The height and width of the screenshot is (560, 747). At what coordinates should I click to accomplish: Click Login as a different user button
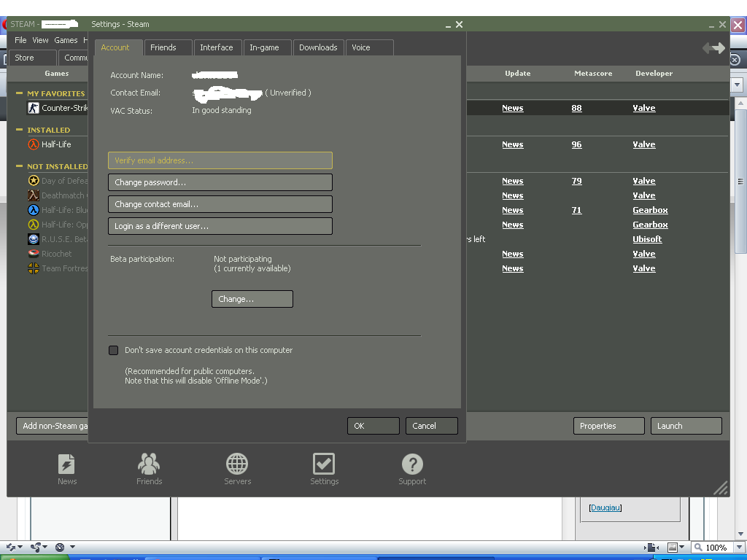point(220,226)
